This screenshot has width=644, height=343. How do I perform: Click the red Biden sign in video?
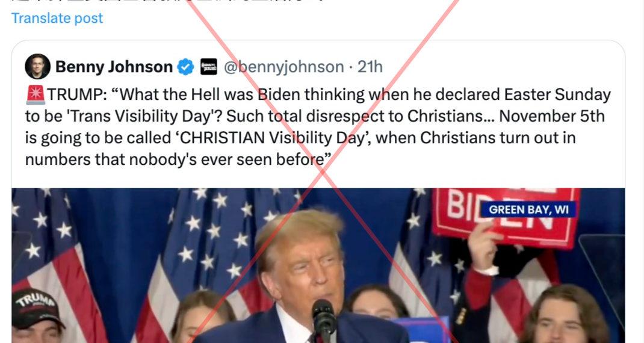506,217
